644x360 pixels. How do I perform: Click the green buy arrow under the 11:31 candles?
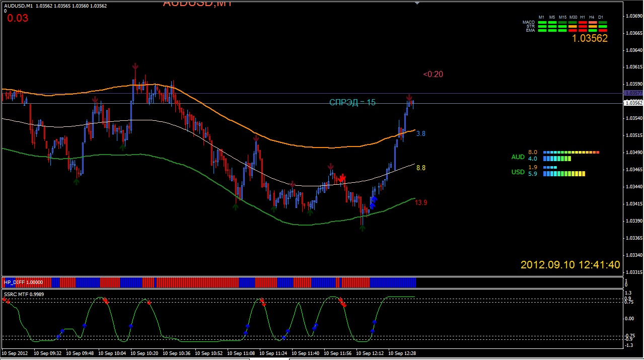tap(273, 208)
